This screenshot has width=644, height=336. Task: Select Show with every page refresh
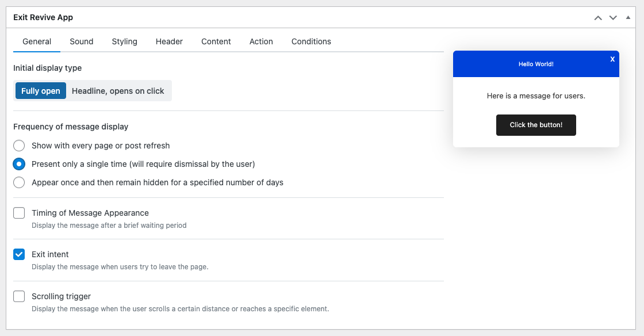point(19,146)
